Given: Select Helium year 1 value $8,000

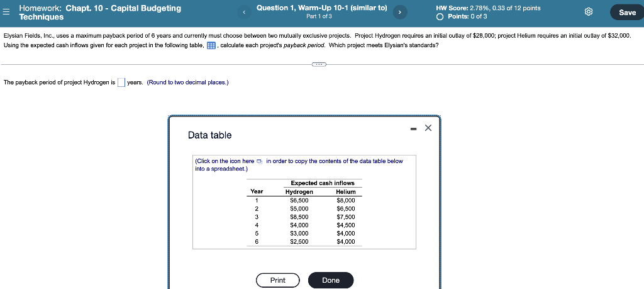Looking at the screenshot, I should (x=345, y=201).
